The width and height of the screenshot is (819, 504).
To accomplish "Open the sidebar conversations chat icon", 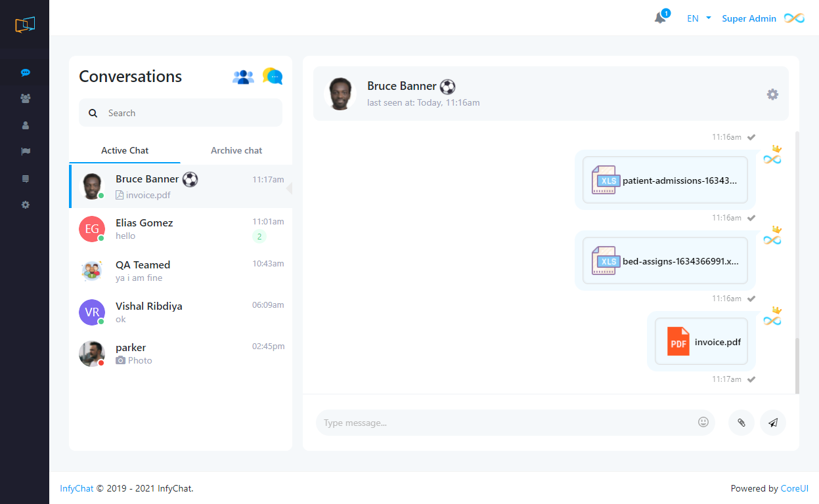I will pyautogui.click(x=25, y=73).
